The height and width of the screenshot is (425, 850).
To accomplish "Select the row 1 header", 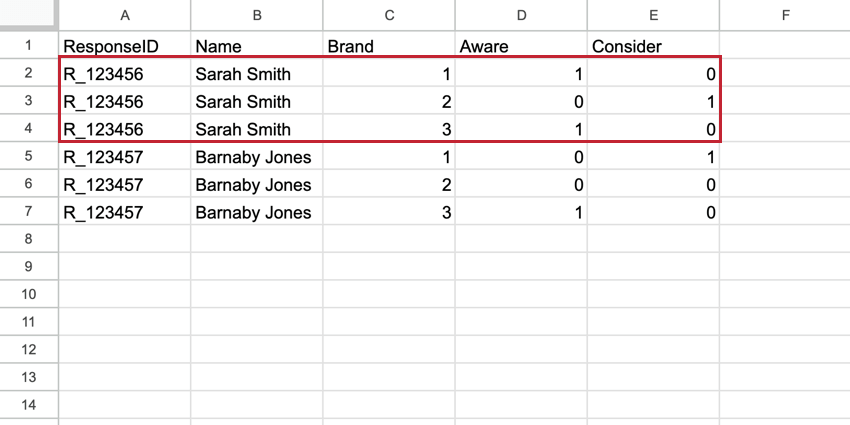I will pos(29,46).
